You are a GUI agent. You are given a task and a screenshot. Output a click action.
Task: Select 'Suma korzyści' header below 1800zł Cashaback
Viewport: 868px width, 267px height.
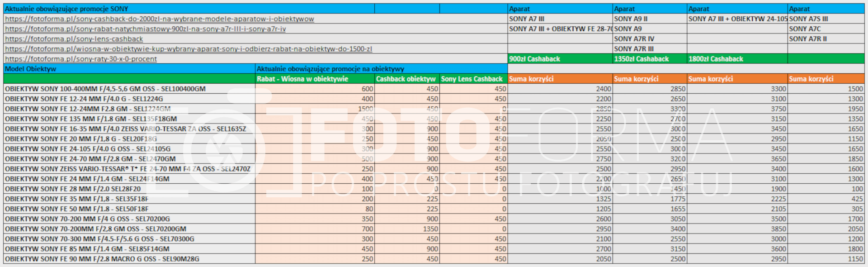coord(737,79)
